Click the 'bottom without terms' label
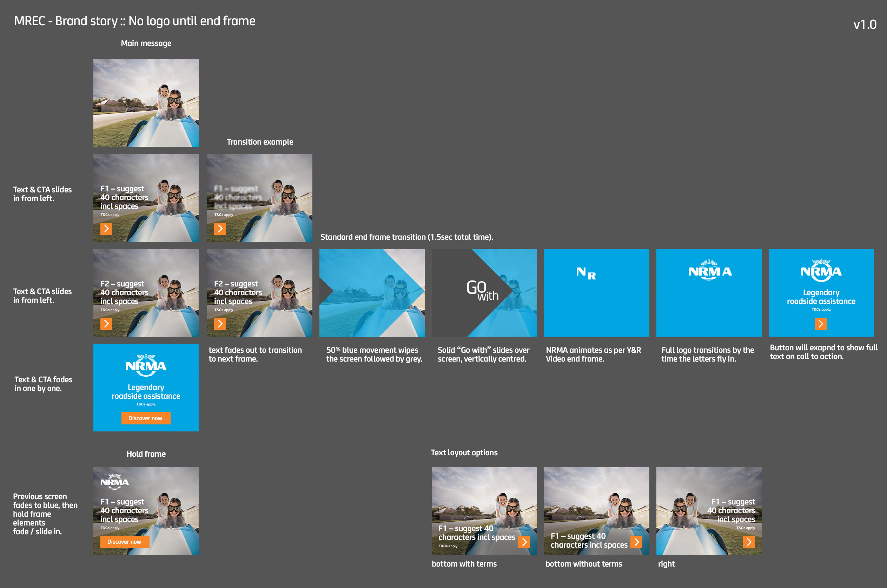 tap(584, 564)
